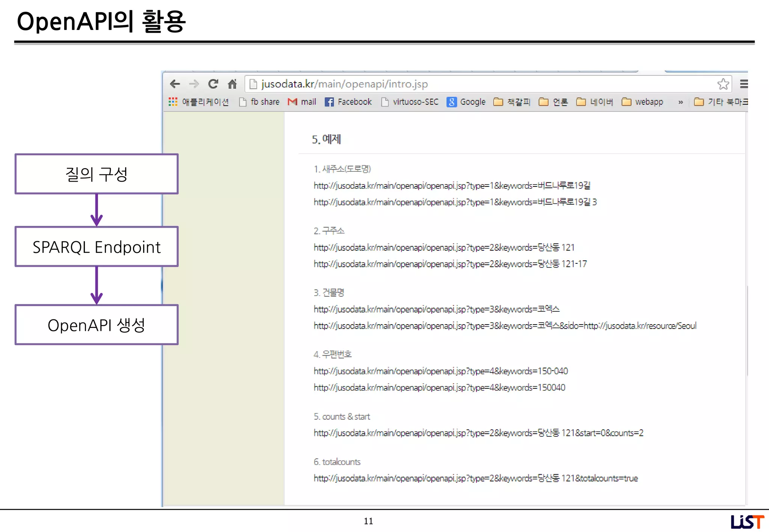Viewport: 769px width, 532px height.
Task: Open the totalcounts=true example link
Action: click(x=475, y=478)
